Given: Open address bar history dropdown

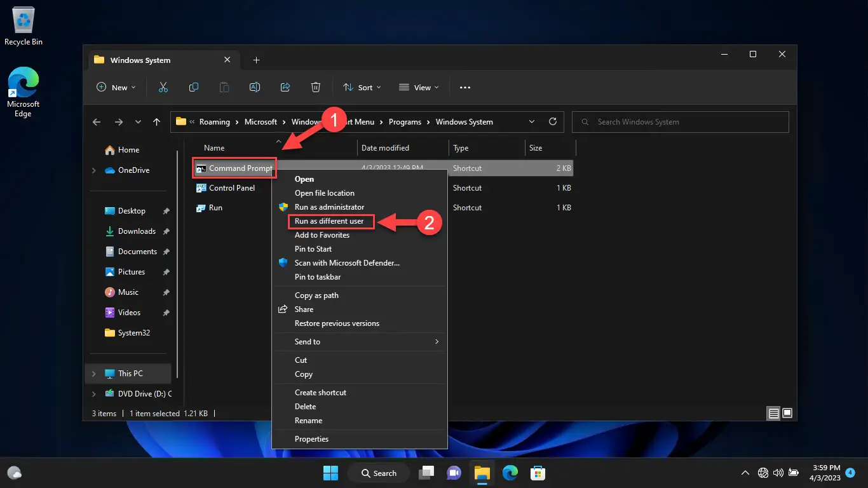Looking at the screenshot, I should (x=532, y=121).
